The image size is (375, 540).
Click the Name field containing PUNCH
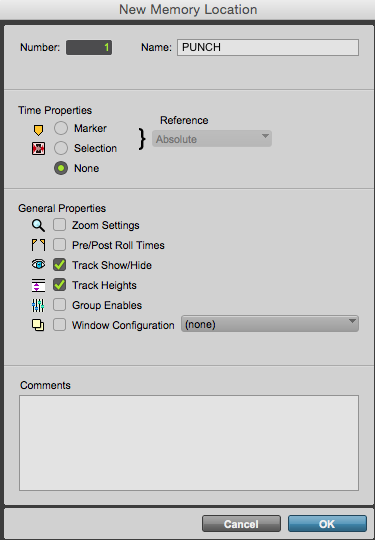pos(268,48)
